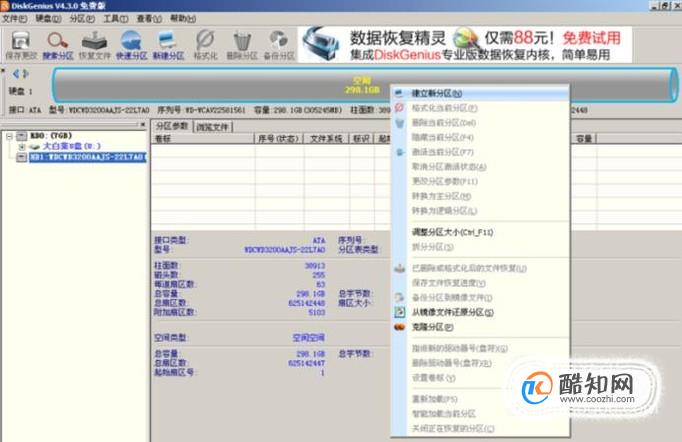This screenshot has width=682, height=442.
Task: Go to previous disk with left arrow
Action: (16, 74)
